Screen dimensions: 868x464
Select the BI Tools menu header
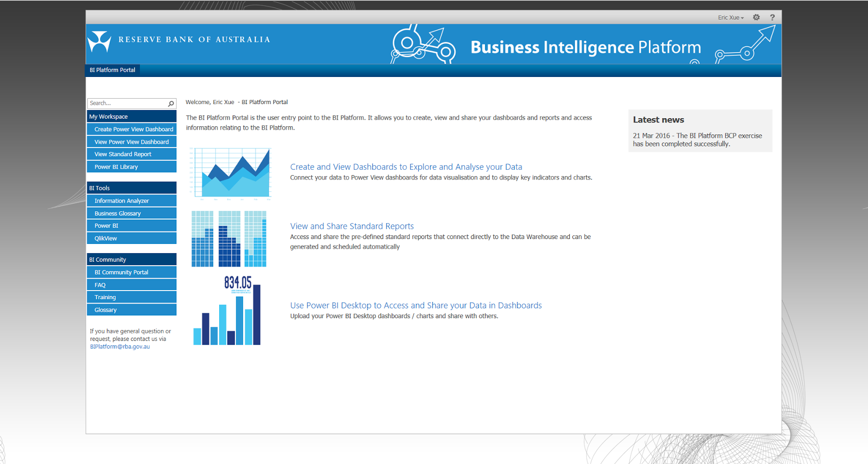click(131, 188)
